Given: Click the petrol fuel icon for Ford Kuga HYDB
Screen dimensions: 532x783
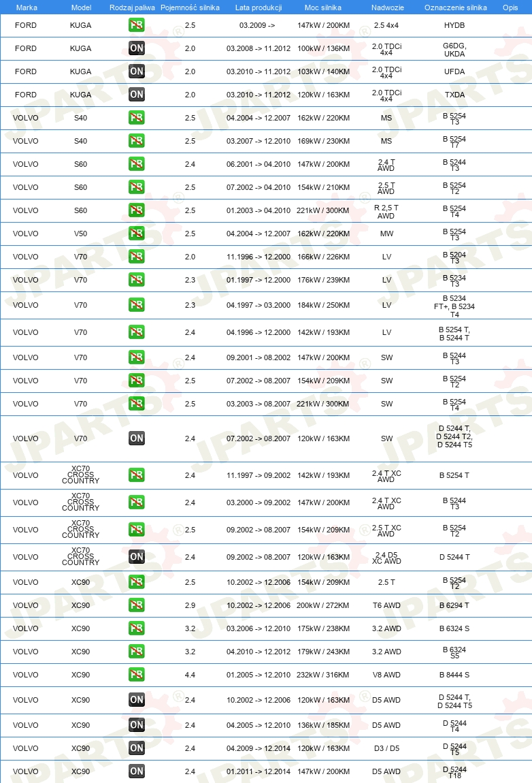Looking at the screenshot, I should [136, 25].
